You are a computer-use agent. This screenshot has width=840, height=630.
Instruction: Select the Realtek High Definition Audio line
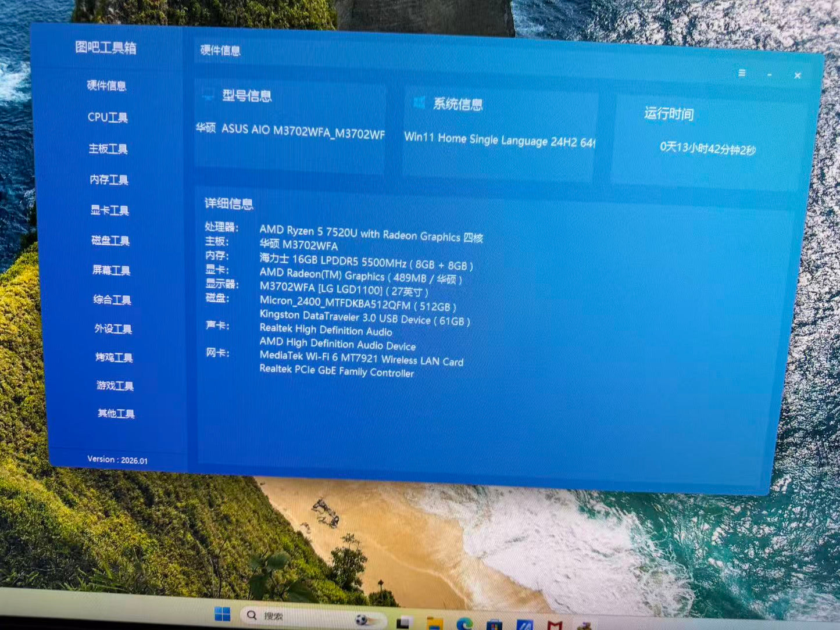point(326,330)
